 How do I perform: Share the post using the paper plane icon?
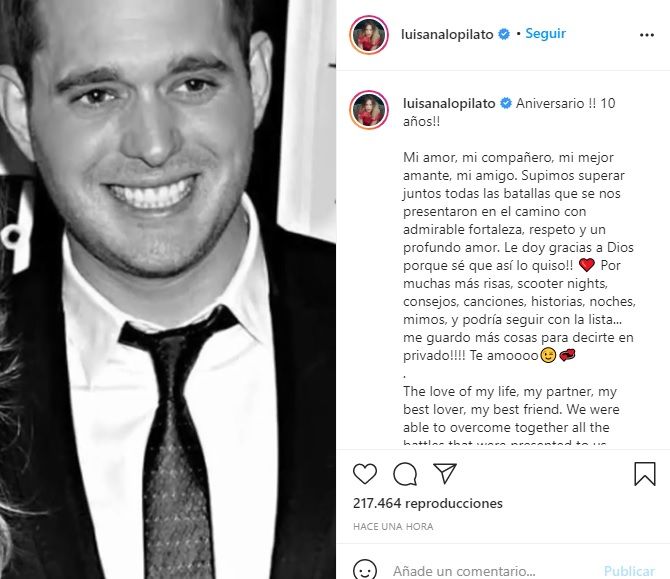[x=445, y=473]
